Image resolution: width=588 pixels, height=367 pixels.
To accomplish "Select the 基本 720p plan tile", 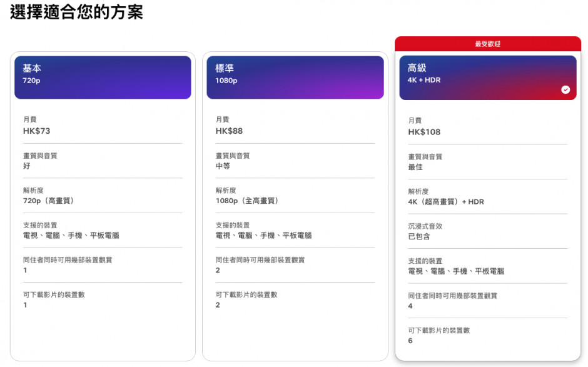I will [103, 78].
